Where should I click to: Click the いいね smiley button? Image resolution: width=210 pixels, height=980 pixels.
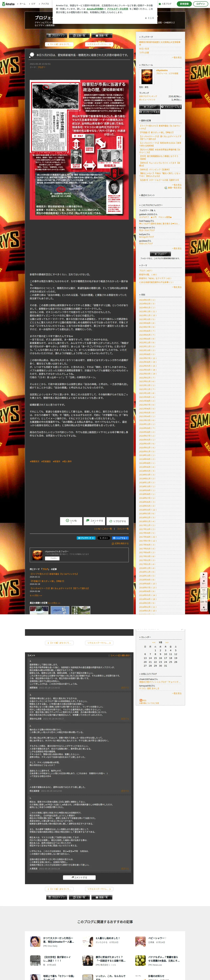pyautogui.click(x=71, y=521)
